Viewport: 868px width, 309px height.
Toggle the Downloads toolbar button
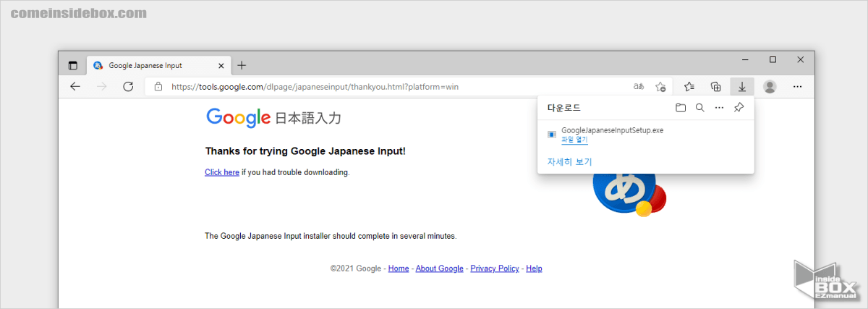[742, 87]
